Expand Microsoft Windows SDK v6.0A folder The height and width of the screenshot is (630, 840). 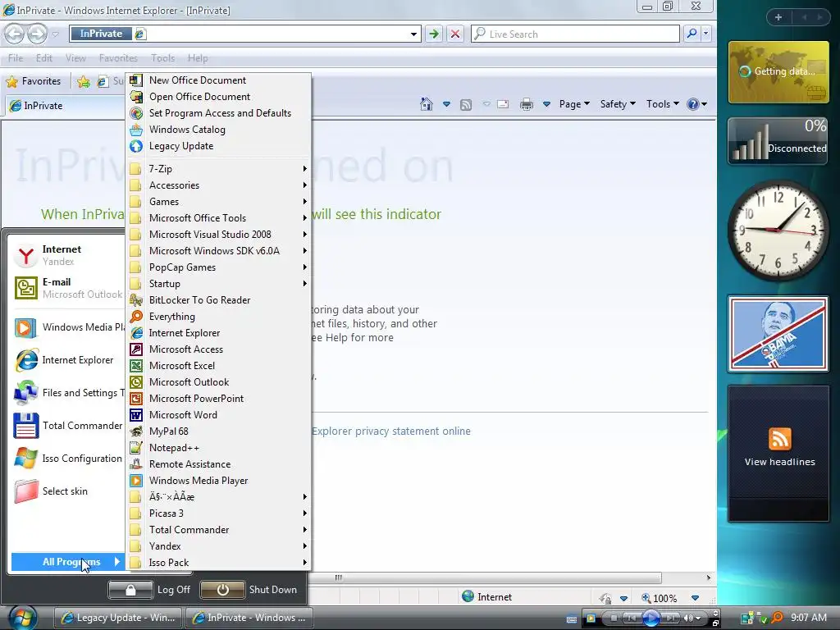tap(218, 251)
